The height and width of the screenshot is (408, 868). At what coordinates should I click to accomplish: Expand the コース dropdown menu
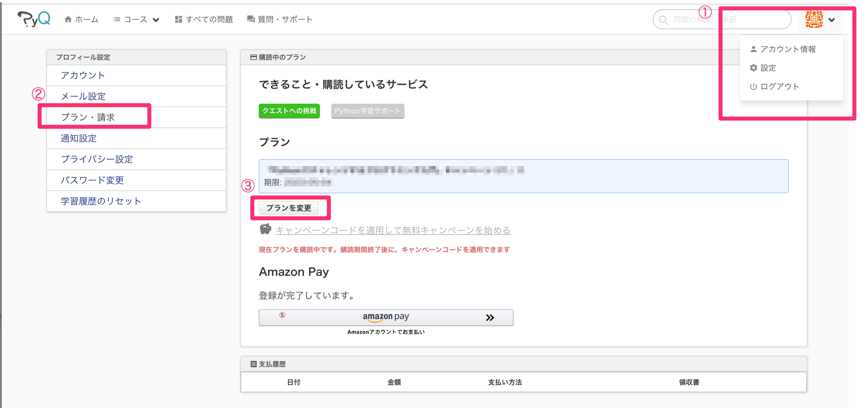(135, 19)
